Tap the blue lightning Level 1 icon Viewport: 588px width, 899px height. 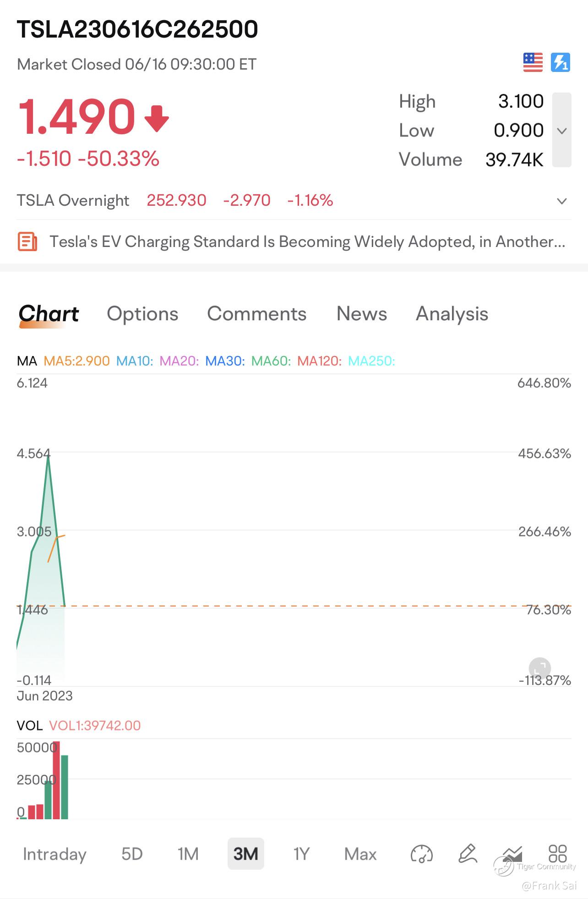[x=560, y=62]
